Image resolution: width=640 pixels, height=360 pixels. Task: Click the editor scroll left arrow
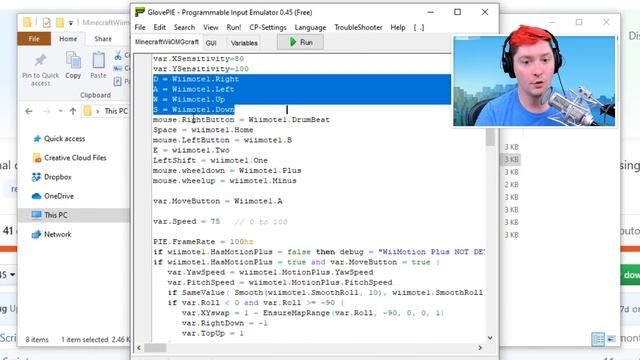pyautogui.click(x=139, y=348)
